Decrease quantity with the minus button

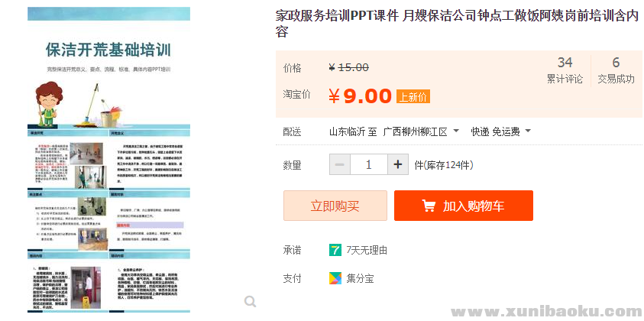[x=340, y=164]
